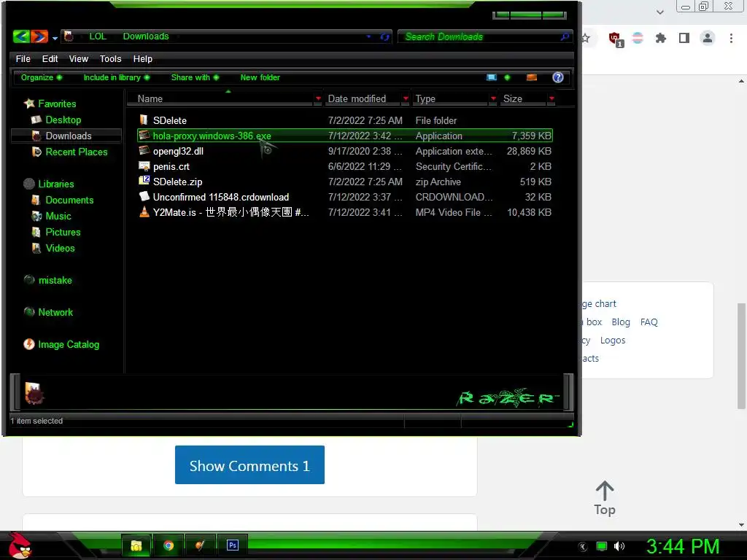Open Include in library dropdown
The image size is (747, 560).
[x=117, y=77]
